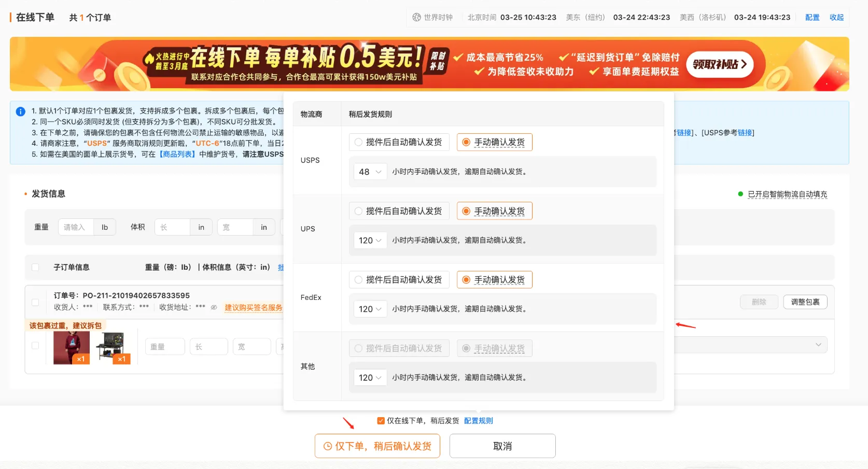This screenshot has height=469, width=868.
Task: Open the workbench product thumbnail
Action: point(113,348)
